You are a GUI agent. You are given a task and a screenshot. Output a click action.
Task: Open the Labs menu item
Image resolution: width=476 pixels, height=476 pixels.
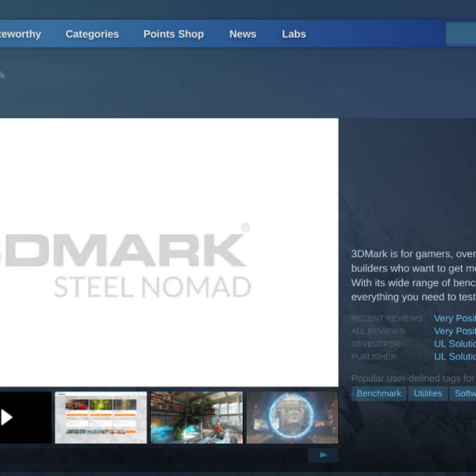click(x=294, y=34)
